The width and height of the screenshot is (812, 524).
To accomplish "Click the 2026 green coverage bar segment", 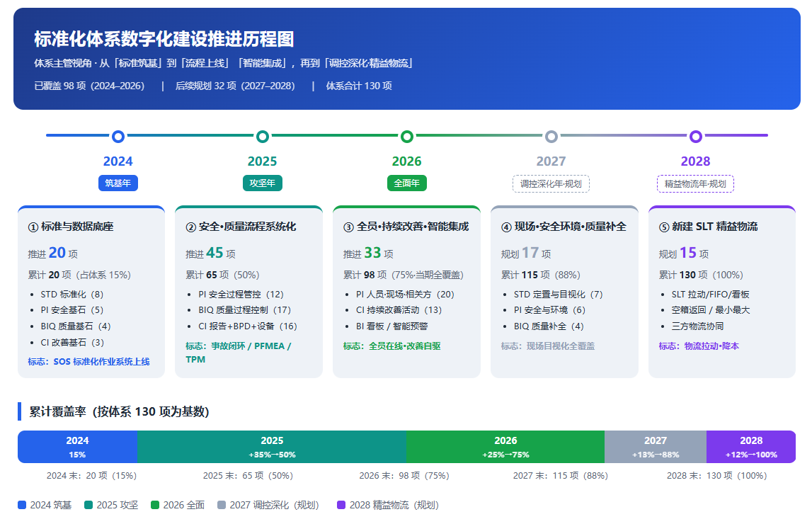I will click(x=505, y=447).
